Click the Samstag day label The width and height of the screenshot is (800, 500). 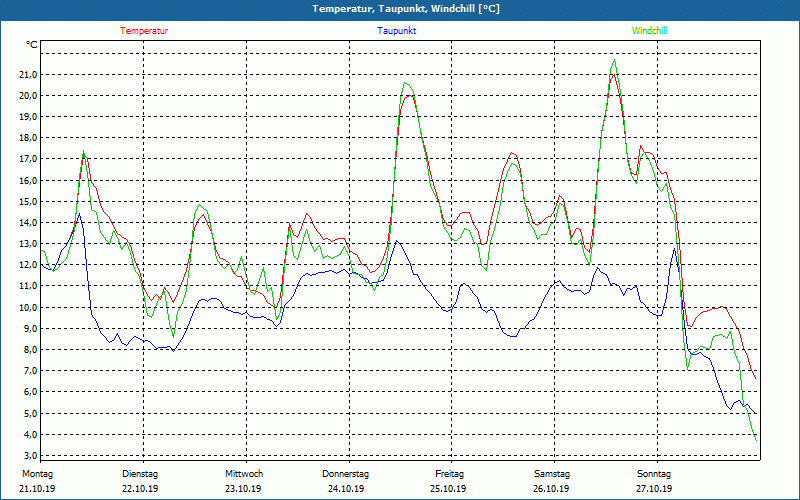point(552,474)
